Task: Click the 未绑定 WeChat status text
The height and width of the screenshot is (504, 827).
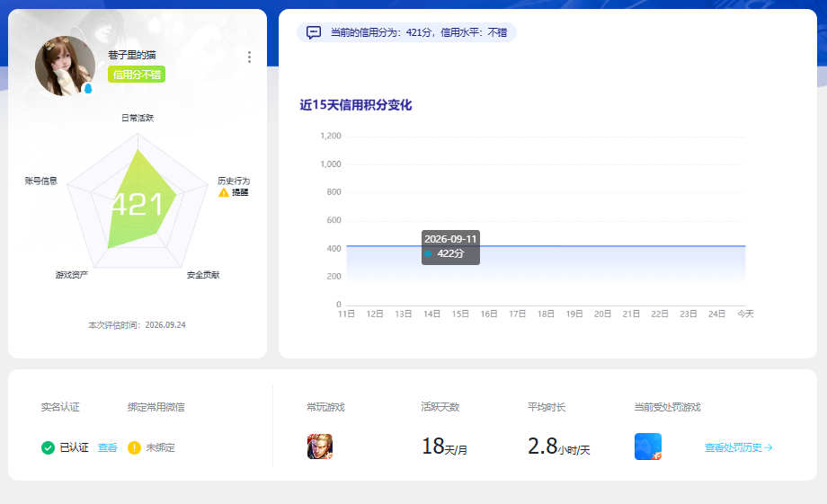Action: coord(160,447)
